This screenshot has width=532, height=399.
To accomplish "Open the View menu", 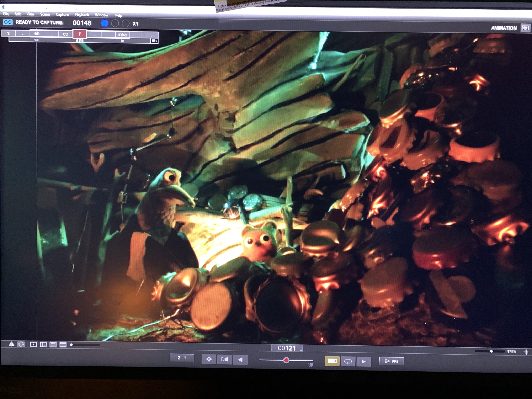I will (30, 14).
